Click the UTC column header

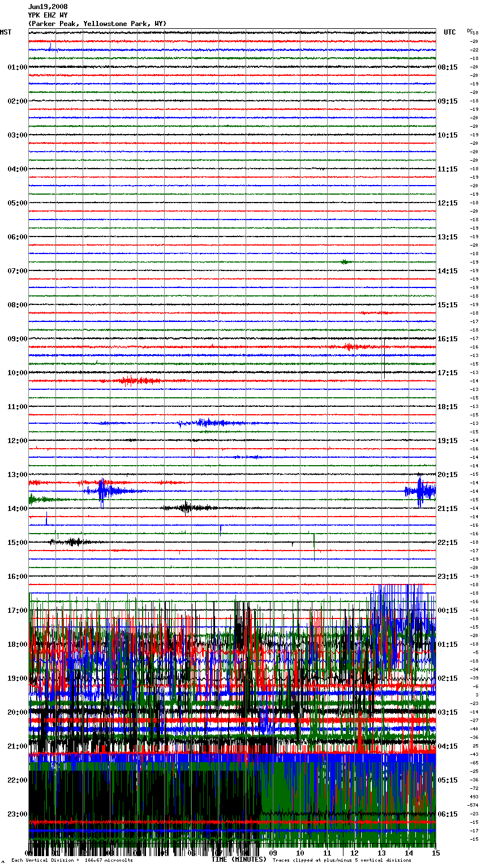pyautogui.click(x=449, y=32)
